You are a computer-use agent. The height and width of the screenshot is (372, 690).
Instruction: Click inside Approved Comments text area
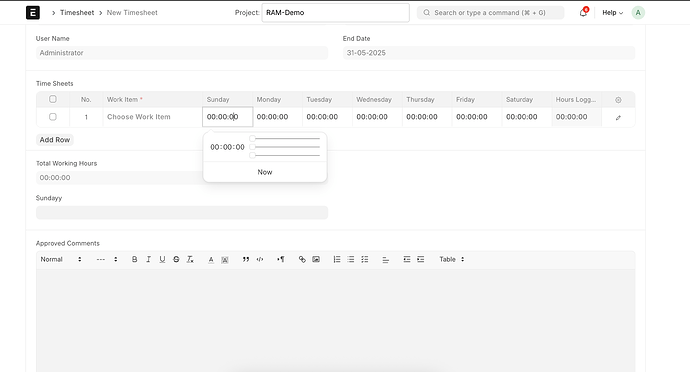(x=335, y=320)
